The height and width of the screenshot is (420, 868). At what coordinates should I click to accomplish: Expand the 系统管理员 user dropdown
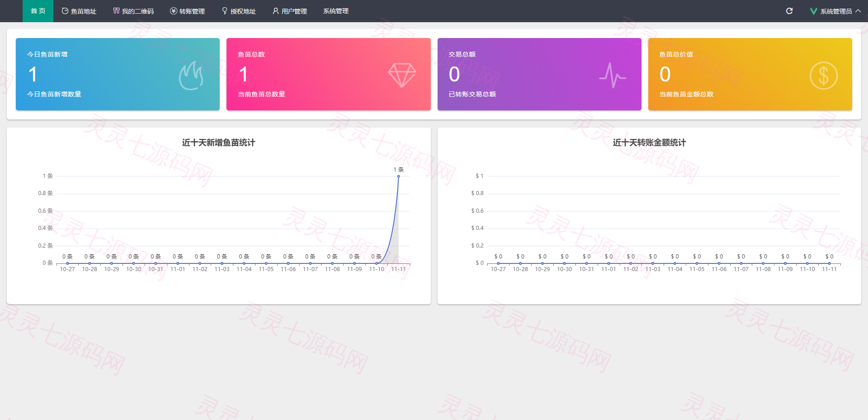click(835, 11)
